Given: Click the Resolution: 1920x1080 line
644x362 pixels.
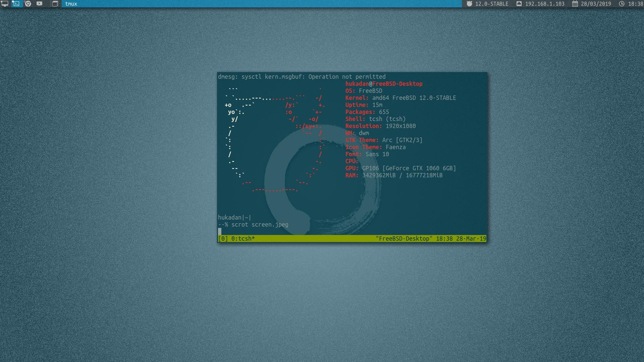Looking at the screenshot, I should point(380,126).
